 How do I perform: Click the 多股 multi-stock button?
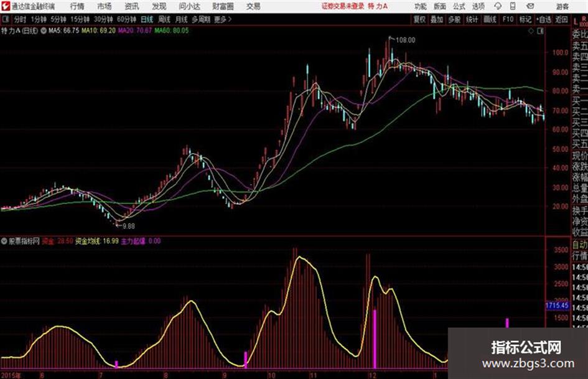(454, 19)
